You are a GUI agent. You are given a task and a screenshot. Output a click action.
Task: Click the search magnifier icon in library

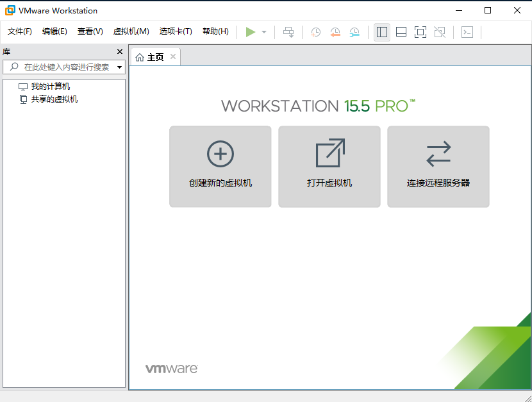(x=14, y=67)
